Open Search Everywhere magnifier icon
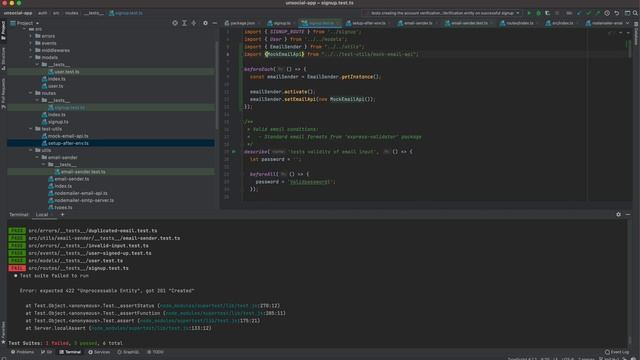Image resolution: width=640 pixels, height=360 pixels. (x=635, y=13)
